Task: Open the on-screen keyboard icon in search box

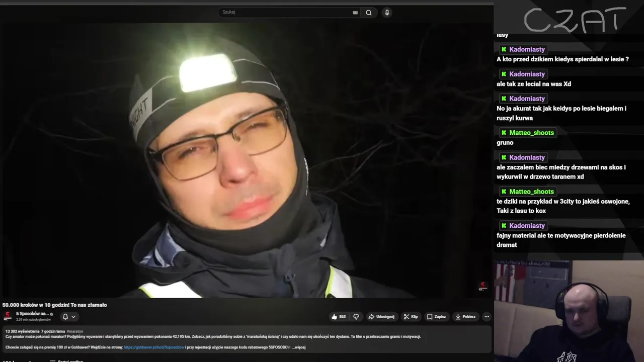Action: coord(355,13)
